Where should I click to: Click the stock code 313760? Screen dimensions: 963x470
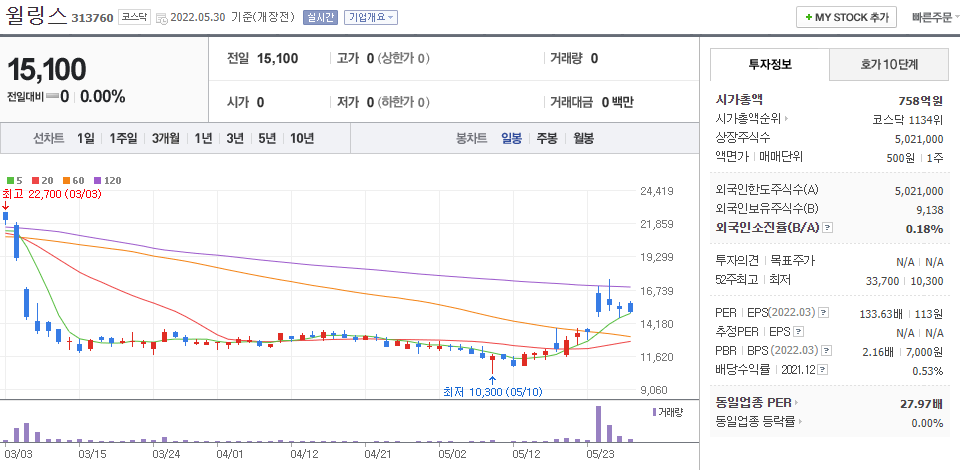point(92,18)
